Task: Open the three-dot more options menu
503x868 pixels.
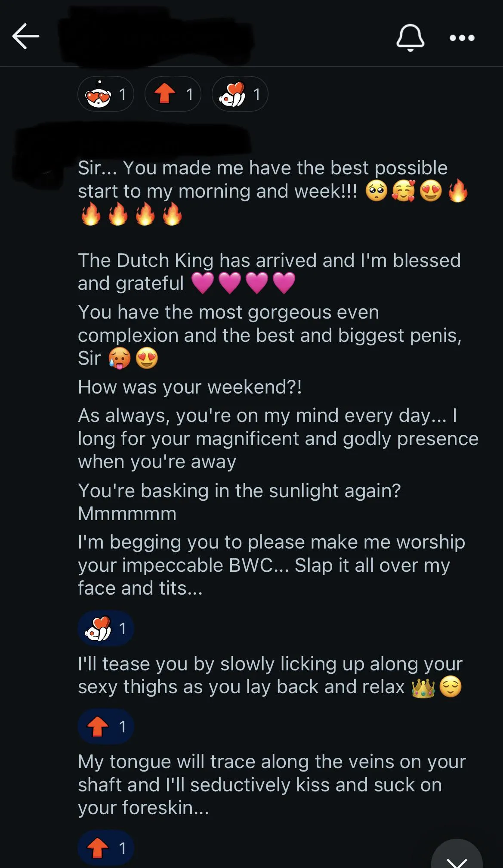Action: [462, 38]
